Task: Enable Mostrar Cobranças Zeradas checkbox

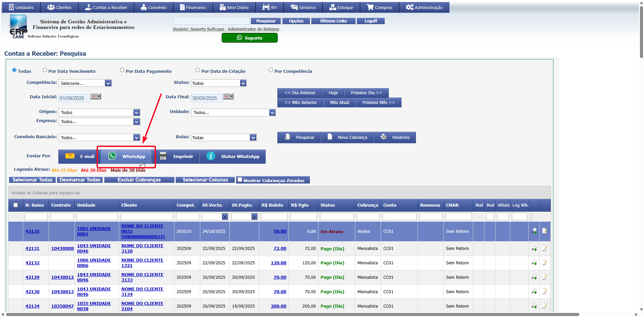Action: point(240,180)
